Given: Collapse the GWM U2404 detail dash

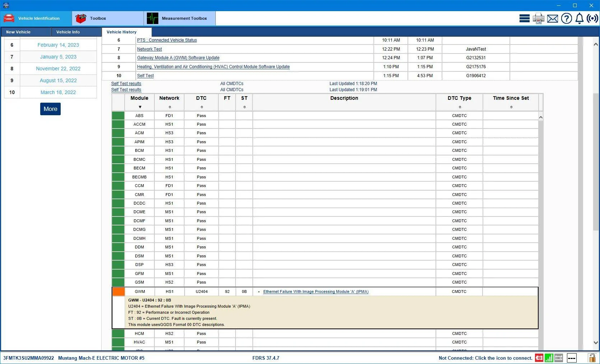Looking at the screenshot, I should pos(259,292).
